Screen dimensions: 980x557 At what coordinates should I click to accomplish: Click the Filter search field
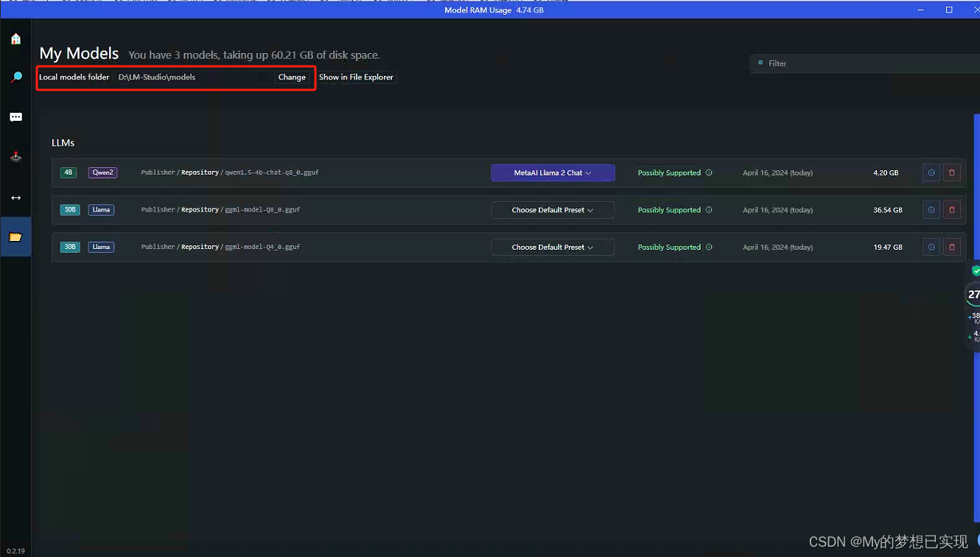pyautogui.click(x=865, y=63)
